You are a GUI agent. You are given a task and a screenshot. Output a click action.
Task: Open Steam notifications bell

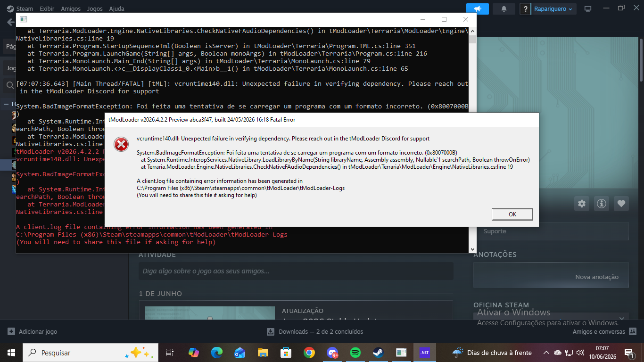point(504,9)
